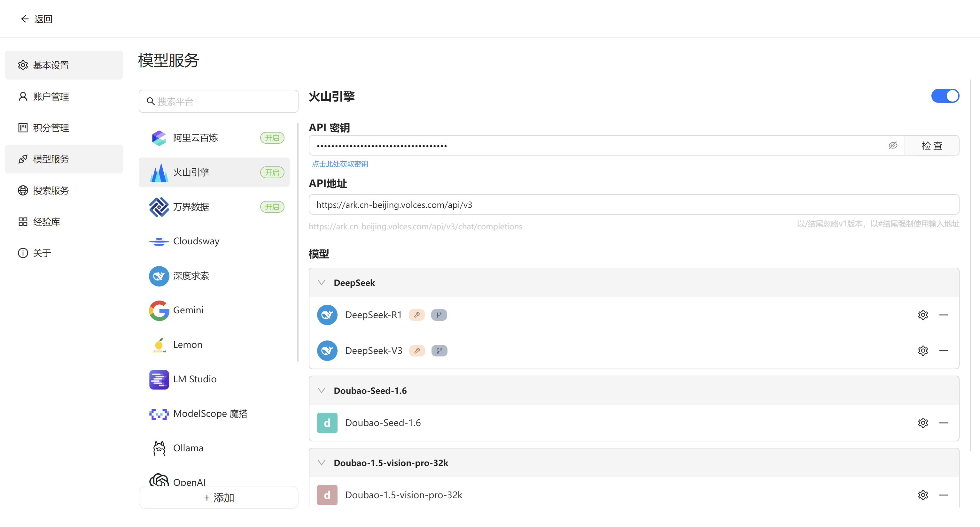Open 经验库 in sidebar
Image resolution: width=980 pixels, height=527 pixels.
coord(64,222)
